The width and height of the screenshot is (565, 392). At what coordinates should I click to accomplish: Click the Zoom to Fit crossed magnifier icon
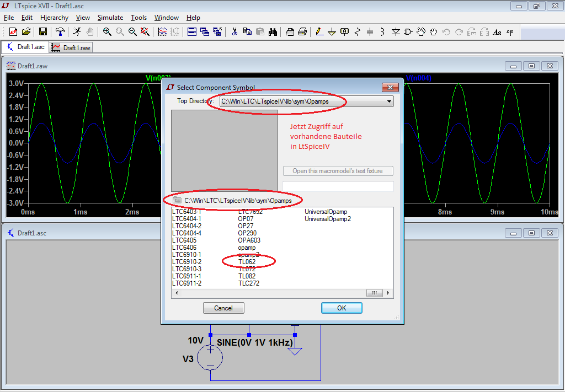click(x=145, y=32)
